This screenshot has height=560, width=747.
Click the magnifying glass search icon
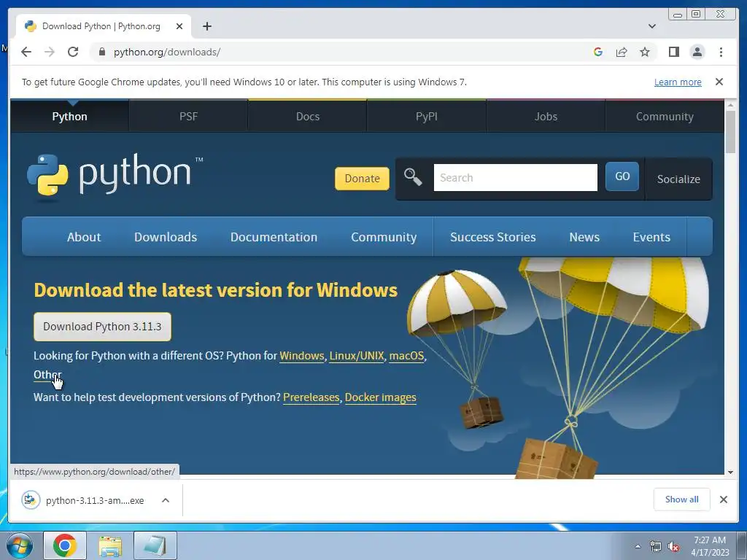[x=413, y=177]
